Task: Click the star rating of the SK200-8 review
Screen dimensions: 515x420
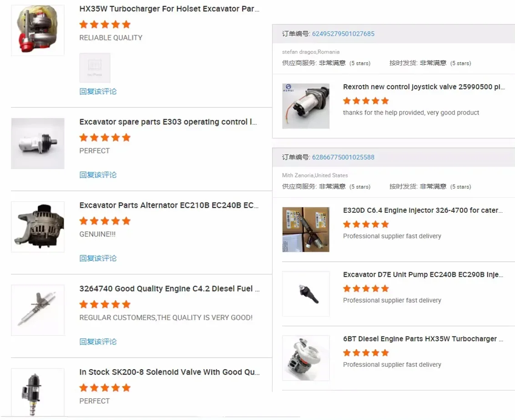Action: coord(105,388)
